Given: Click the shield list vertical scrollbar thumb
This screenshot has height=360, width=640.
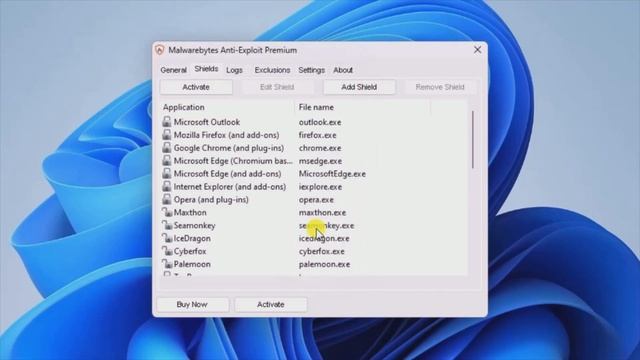Looking at the screenshot, I should click(x=473, y=139).
